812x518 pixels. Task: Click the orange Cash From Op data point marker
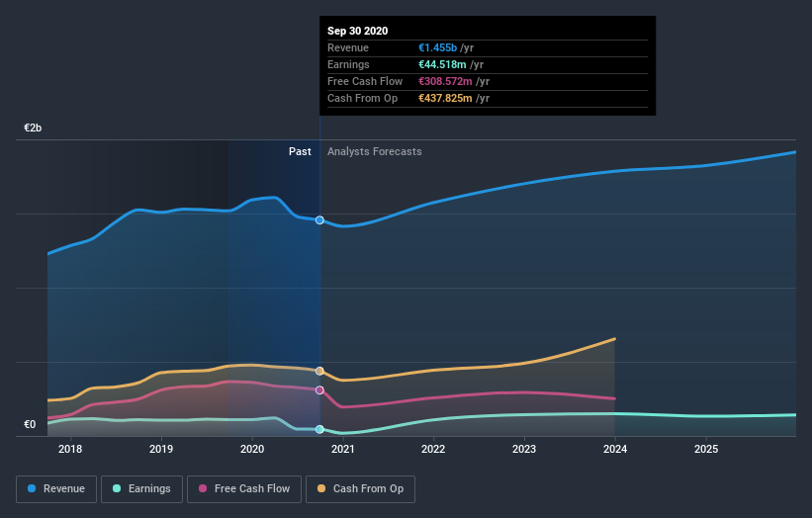pyautogui.click(x=319, y=371)
